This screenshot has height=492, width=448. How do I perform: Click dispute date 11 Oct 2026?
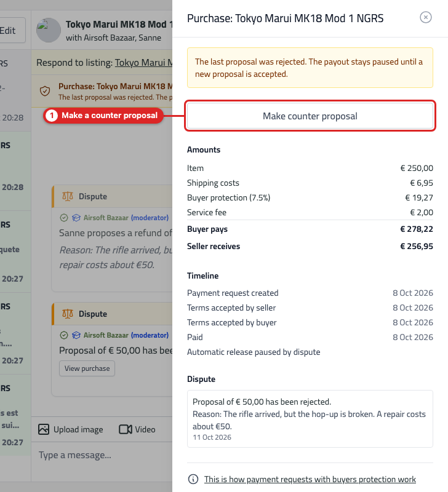(x=212, y=437)
